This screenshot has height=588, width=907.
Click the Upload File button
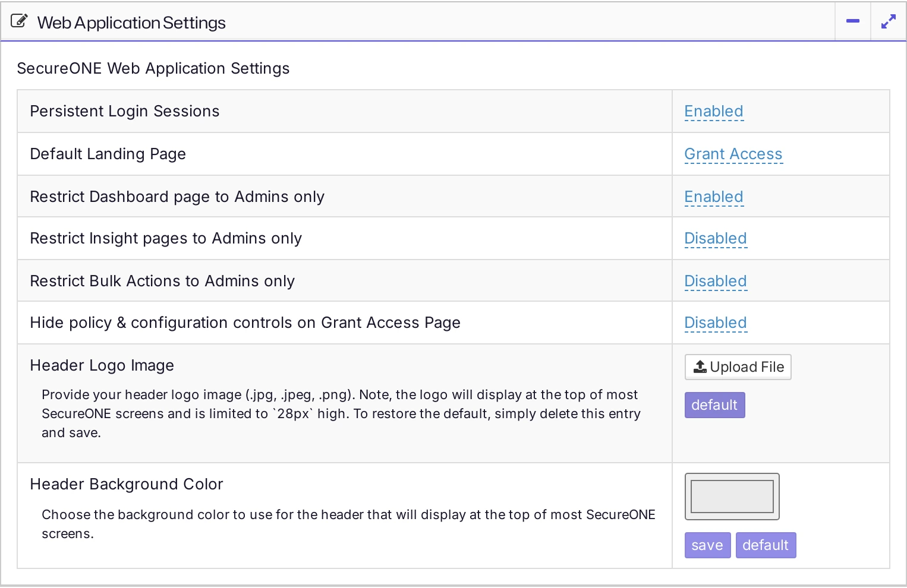(738, 367)
